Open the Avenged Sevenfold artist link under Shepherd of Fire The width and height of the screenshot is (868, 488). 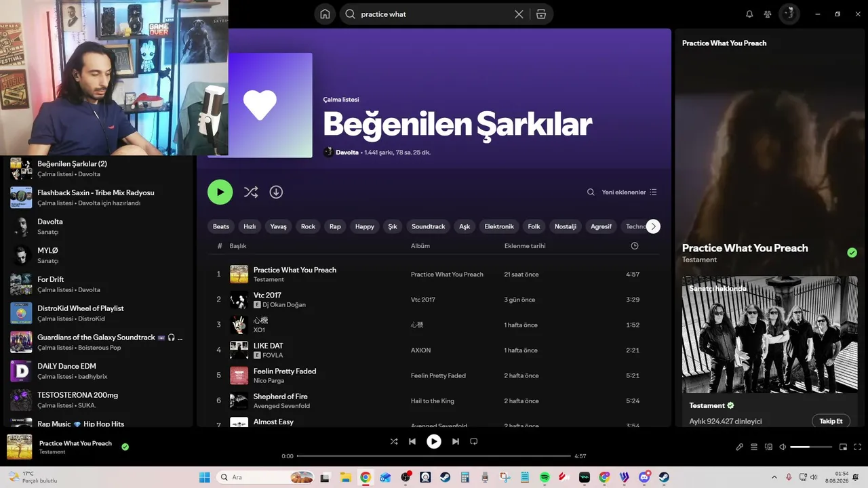(281, 406)
